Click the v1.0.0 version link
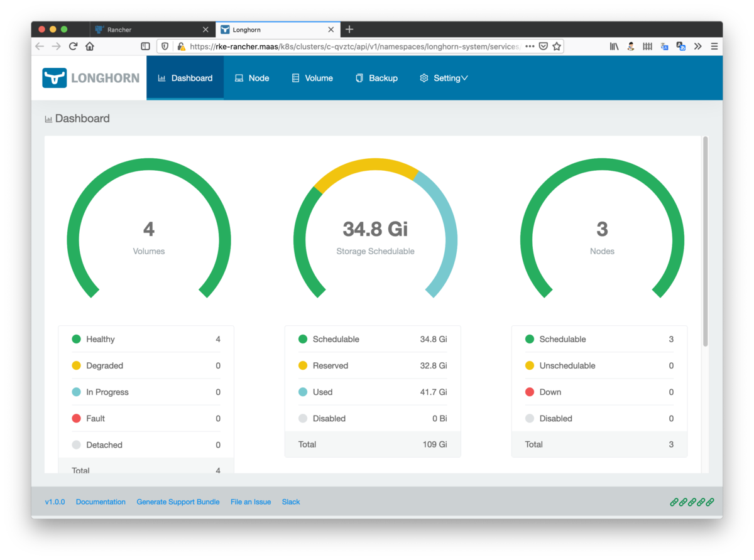This screenshot has height=560, width=754. pos(55,502)
